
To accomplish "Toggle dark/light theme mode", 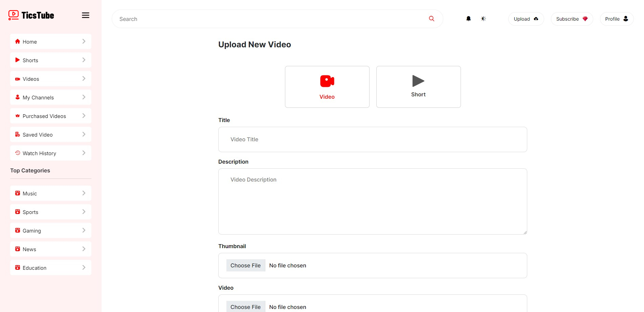I will tap(483, 19).
